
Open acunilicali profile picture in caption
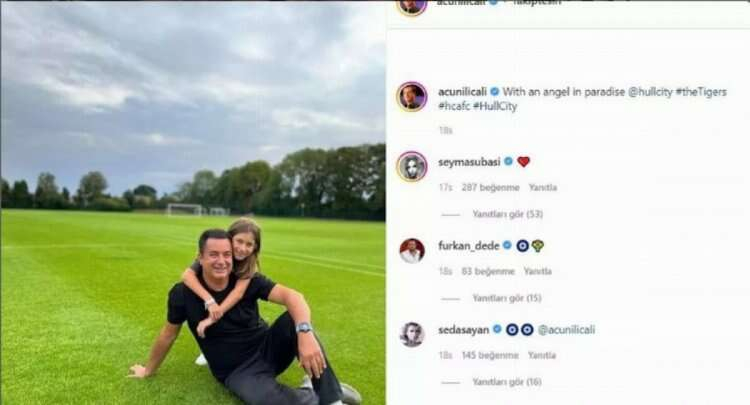coord(412,97)
